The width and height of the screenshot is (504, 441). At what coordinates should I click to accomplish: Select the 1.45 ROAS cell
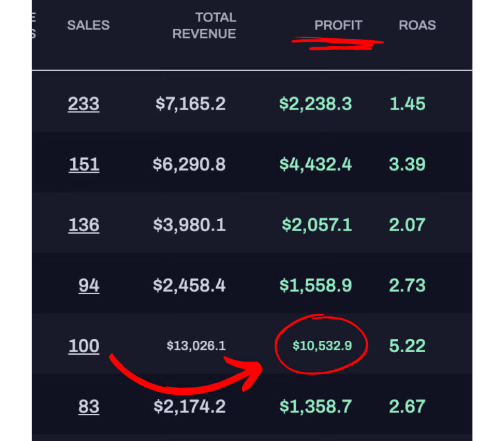click(x=407, y=103)
